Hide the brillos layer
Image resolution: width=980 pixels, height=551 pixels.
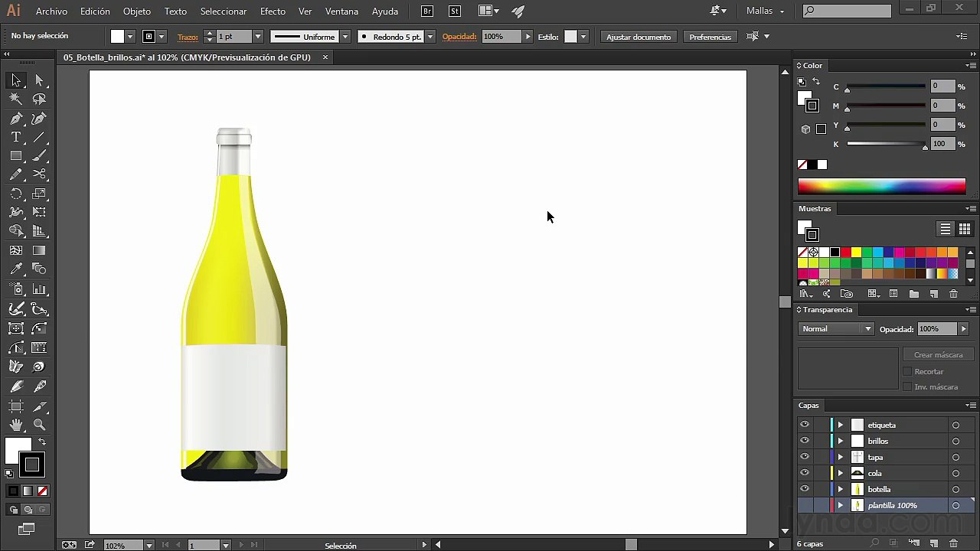pos(805,441)
